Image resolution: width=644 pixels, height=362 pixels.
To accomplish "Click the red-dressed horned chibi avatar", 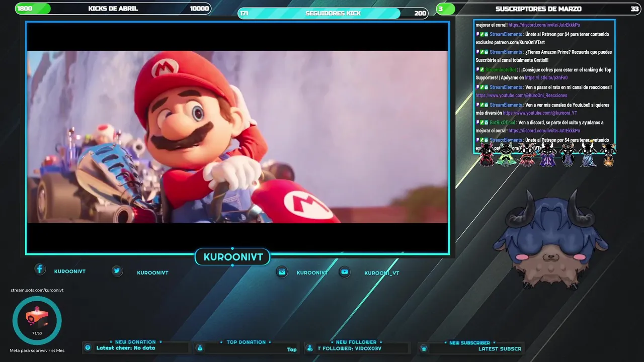I will click(487, 155).
